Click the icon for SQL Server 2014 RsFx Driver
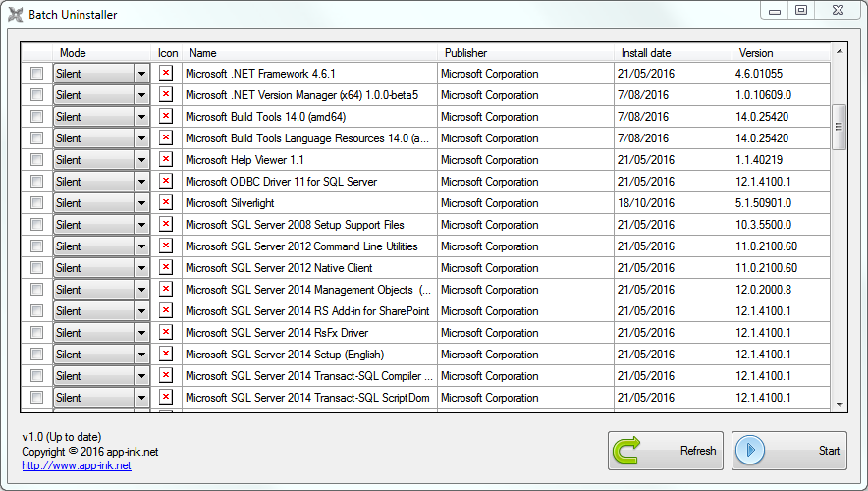 (x=166, y=332)
